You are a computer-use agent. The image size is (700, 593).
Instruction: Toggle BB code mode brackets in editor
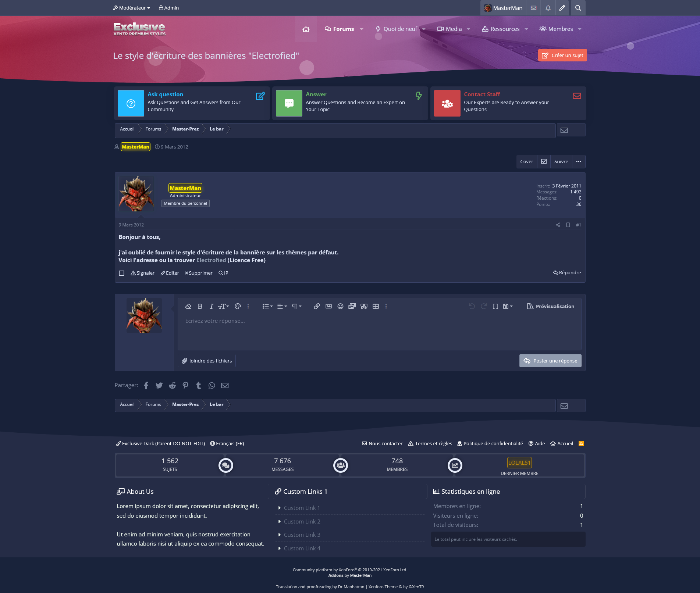(x=495, y=306)
